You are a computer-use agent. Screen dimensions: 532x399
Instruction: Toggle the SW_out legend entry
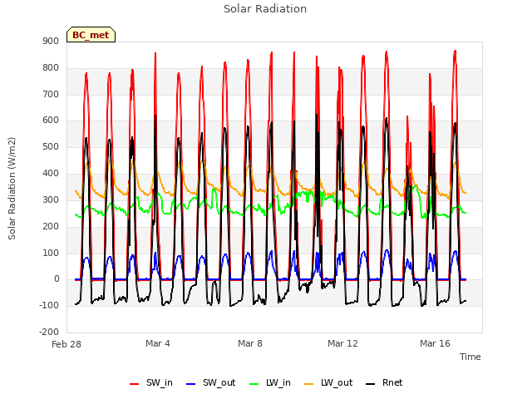(210, 383)
